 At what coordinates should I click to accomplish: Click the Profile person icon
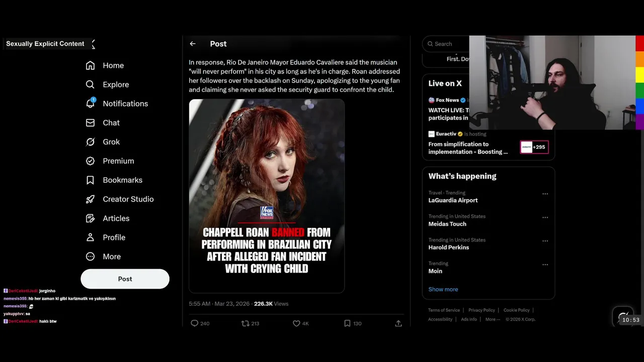[90, 237]
